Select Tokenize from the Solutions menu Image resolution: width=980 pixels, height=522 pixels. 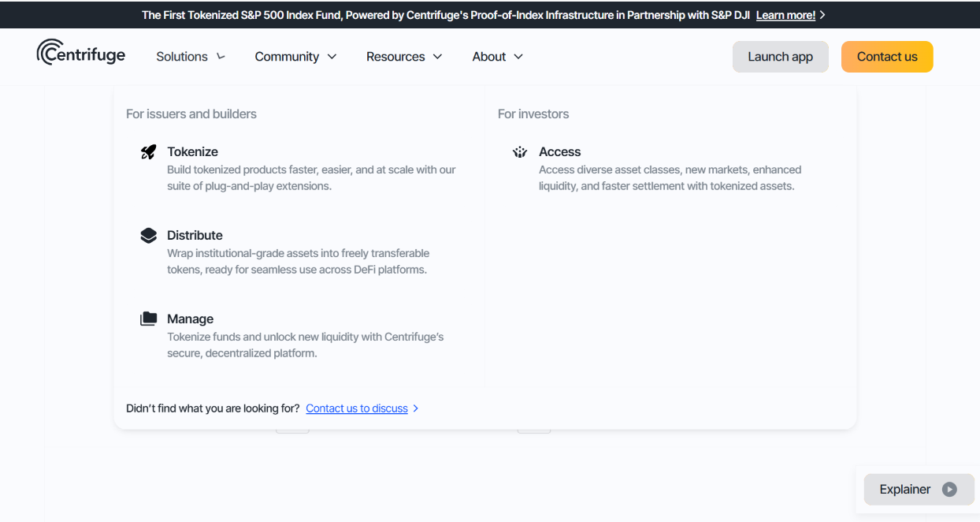pyautogui.click(x=192, y=152)
